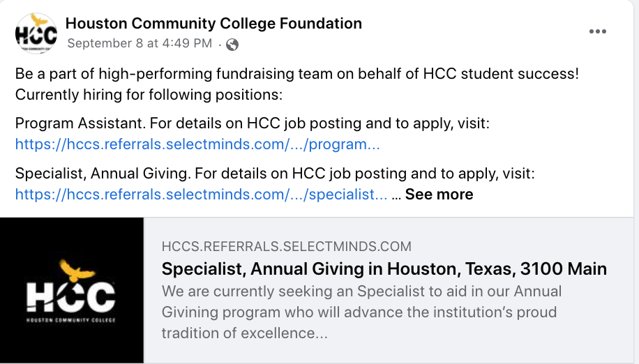
Task: Click the Program Assistant. For details text line
Action: tap(253, 123)
